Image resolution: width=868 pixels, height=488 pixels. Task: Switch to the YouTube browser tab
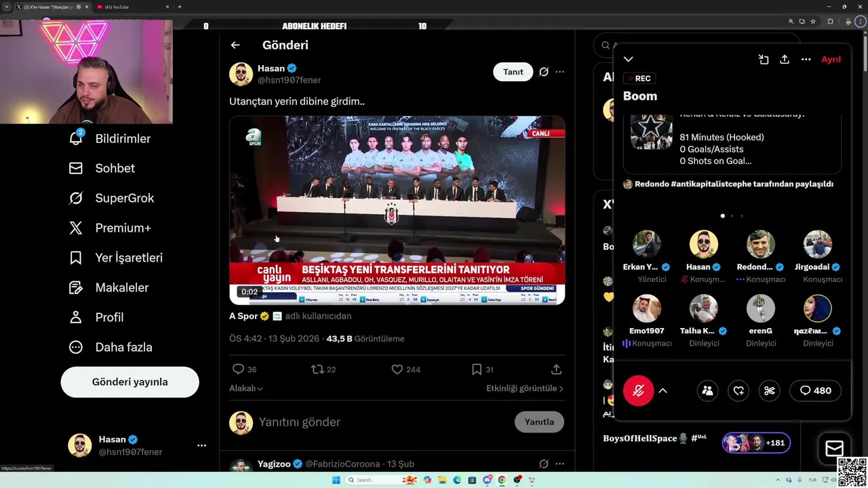point(132,7)
